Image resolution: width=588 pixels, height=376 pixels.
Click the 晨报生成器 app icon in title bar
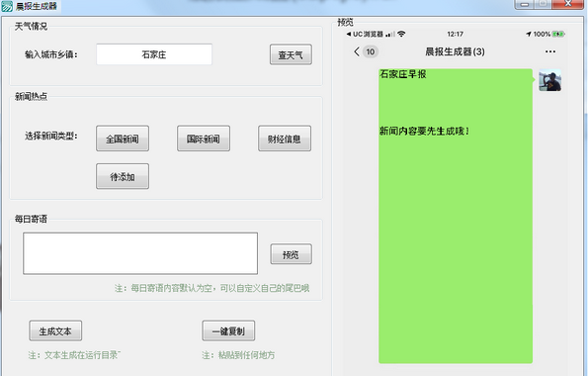click(x=7, y=6)
